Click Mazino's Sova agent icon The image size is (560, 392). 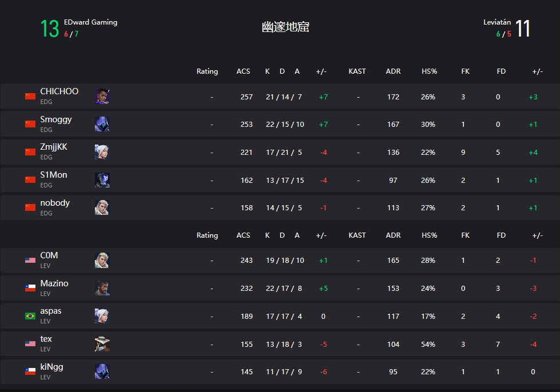(102, 288)
